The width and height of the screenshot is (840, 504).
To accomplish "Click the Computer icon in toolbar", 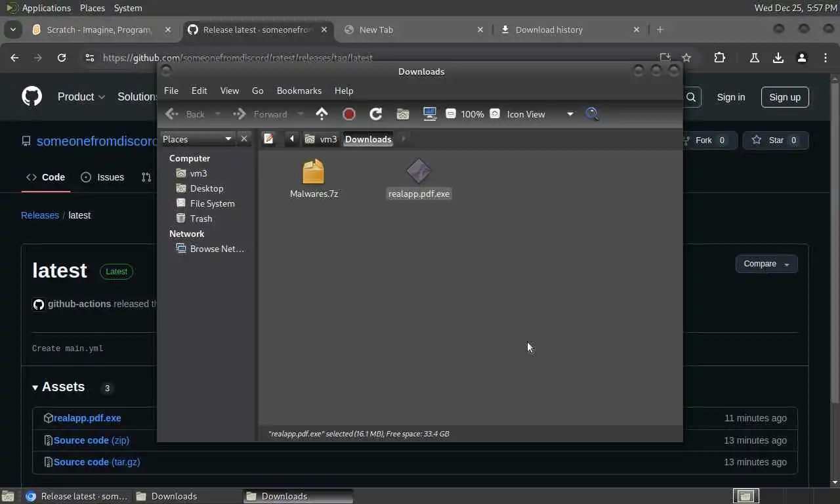I will (430, 114).
